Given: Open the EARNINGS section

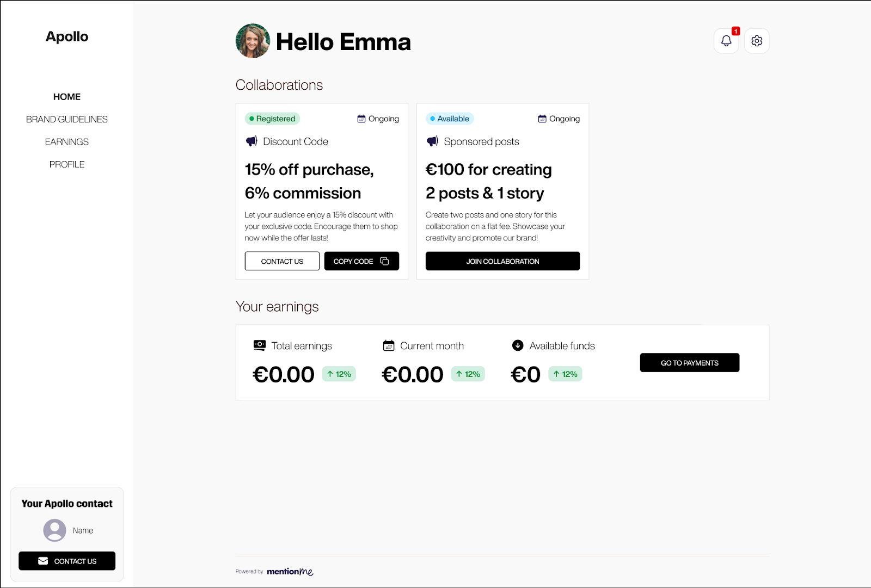Looking at the screenshot, I should coord(66,141).
